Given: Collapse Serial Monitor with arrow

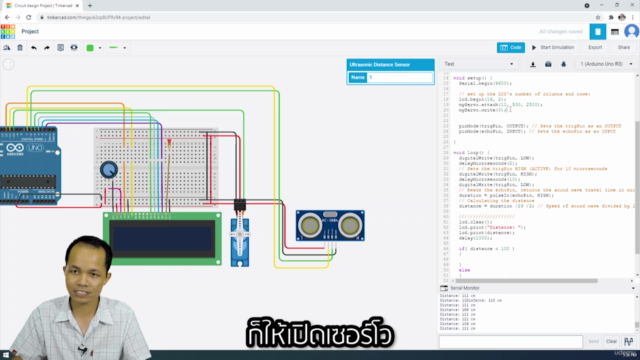Looking at the screenshot, I should 633,288.
